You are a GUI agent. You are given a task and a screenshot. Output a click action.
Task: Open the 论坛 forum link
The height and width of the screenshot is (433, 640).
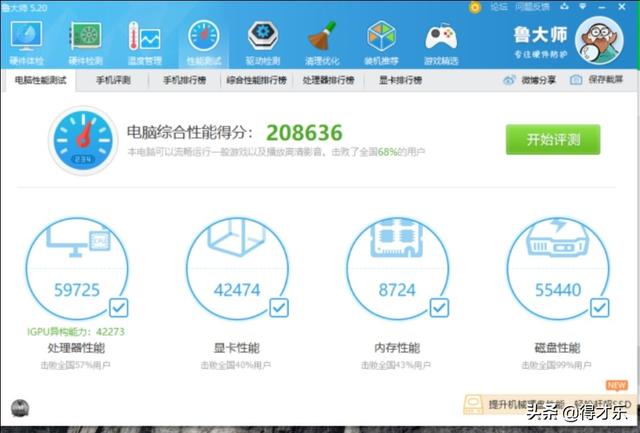click(499, 7)
